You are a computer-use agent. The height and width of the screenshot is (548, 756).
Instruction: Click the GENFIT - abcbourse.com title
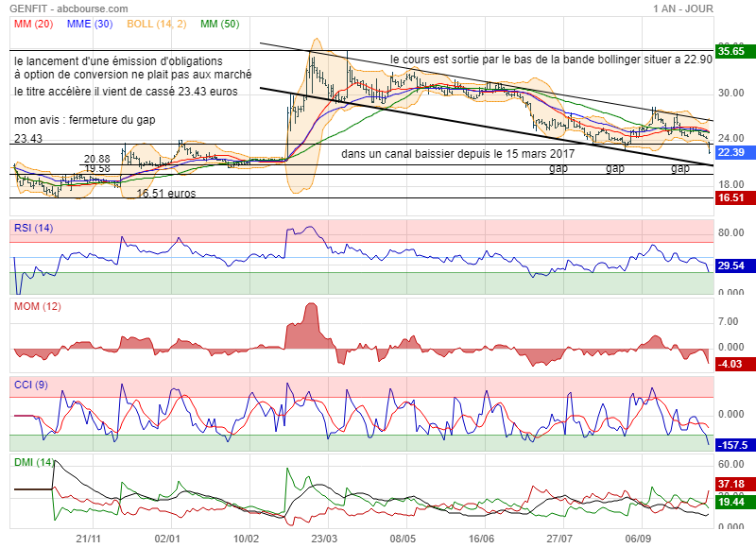69,9
